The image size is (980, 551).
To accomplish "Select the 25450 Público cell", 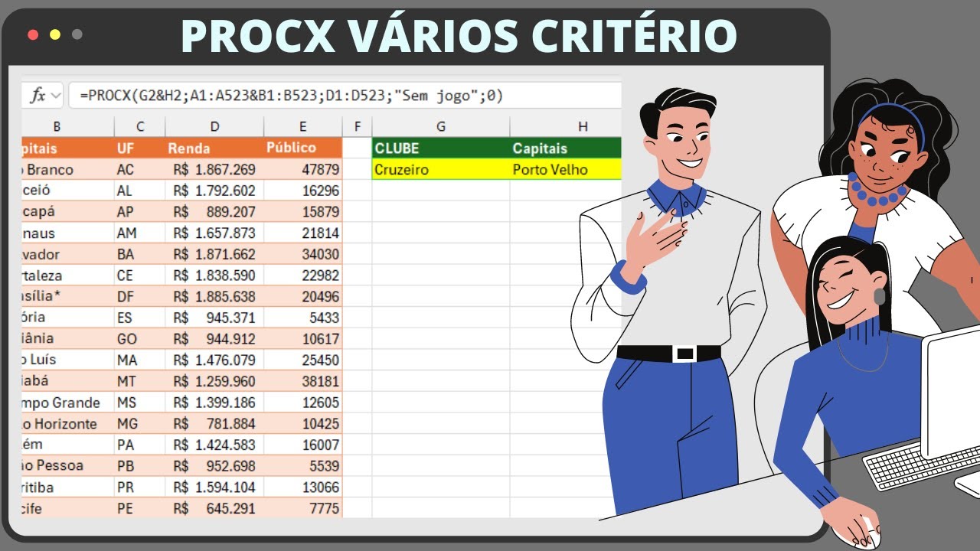I will (x=303, y=360).
